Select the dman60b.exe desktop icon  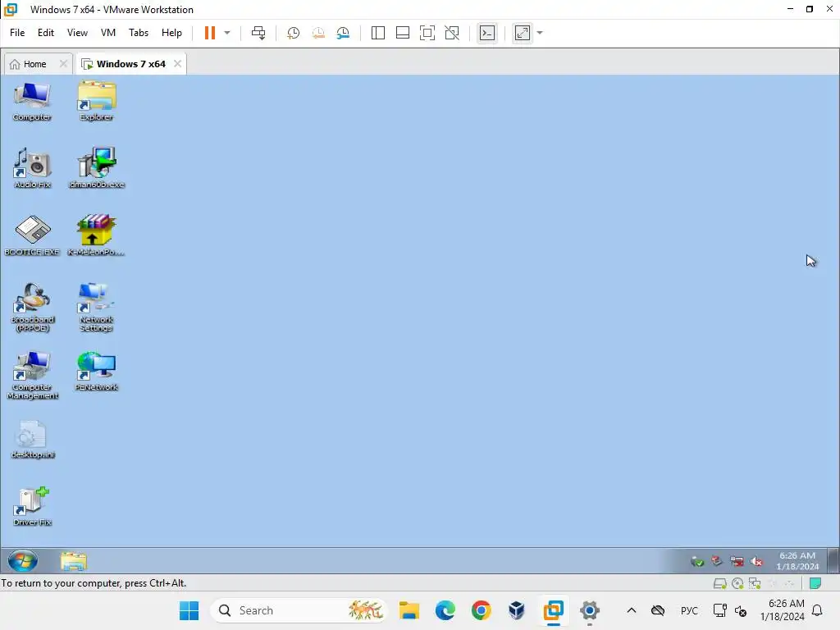[97, 168]
